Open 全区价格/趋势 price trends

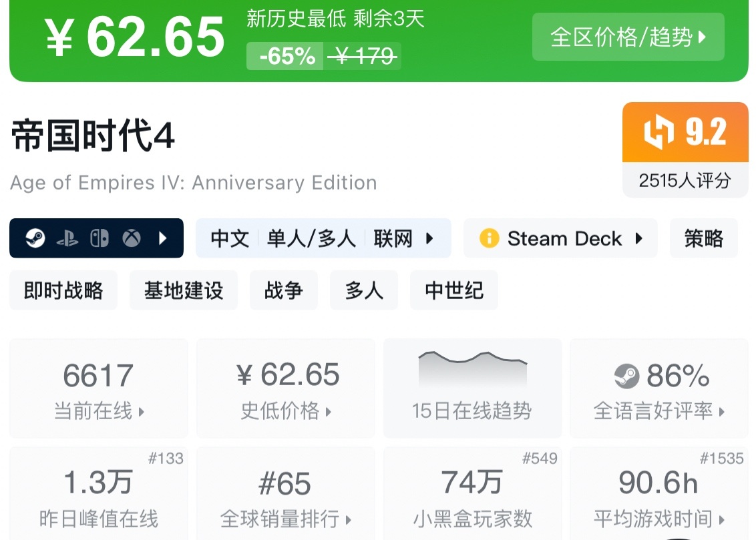pos(628,37)
